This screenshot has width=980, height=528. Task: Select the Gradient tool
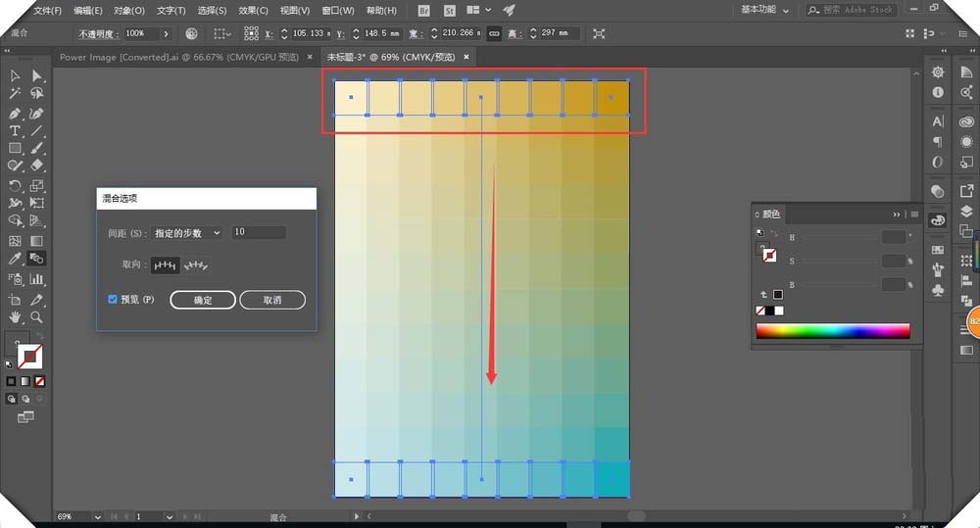[37, 241]
